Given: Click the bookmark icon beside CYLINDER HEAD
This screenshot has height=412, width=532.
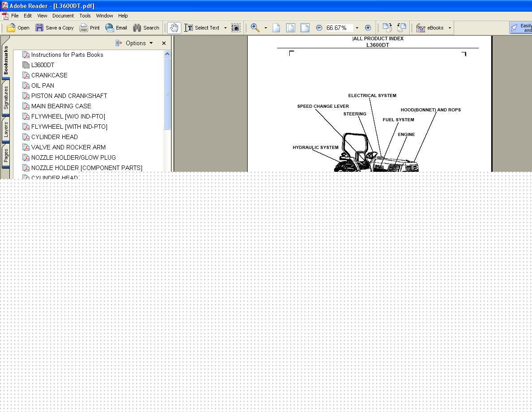Looking at the screenshot, I should click(26, 137).
